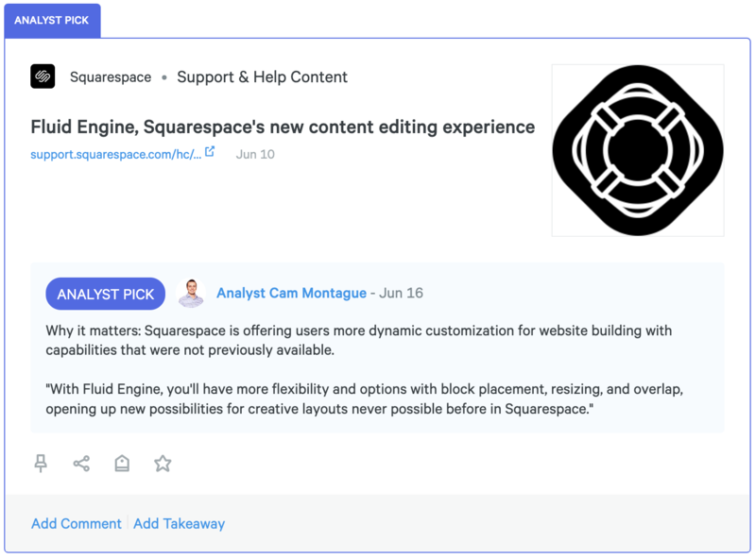This screenshot has width=756, height=559.
Task: Click the blue ANALYST PICK badge
Action: tap(105, 294)
